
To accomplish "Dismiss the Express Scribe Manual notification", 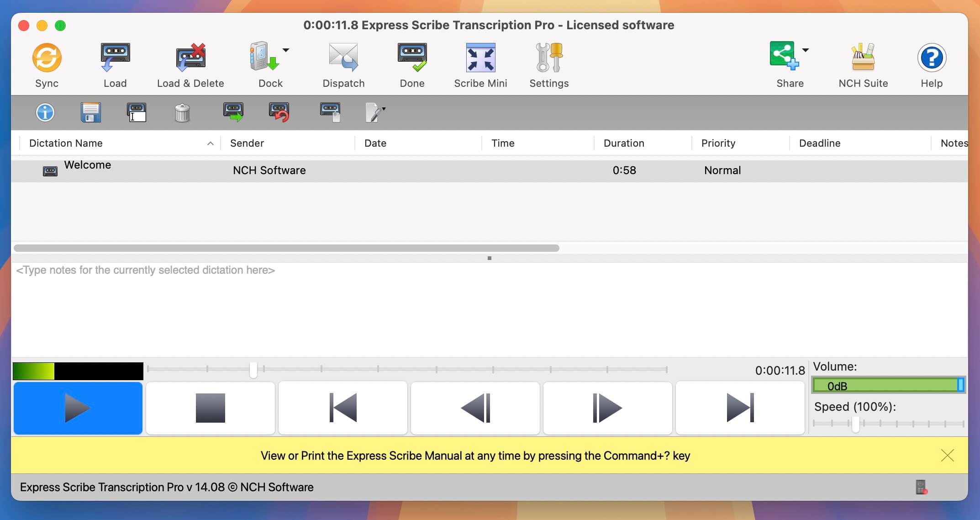I will pos(947,455).
